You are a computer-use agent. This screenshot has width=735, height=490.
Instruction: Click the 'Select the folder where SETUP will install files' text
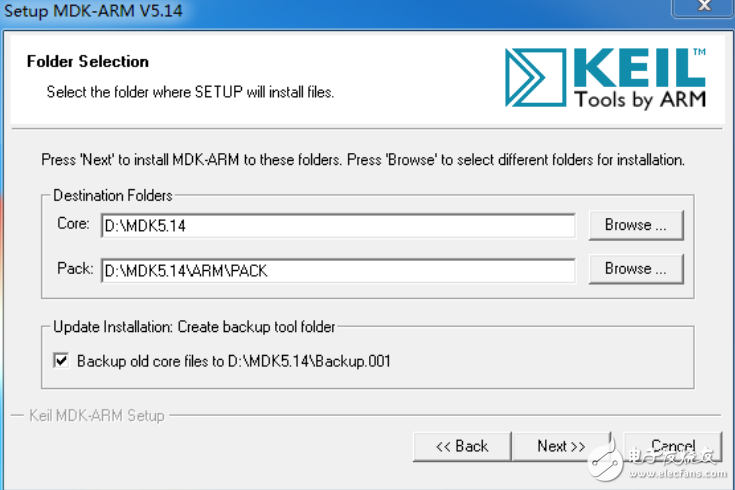click(x=190, y=92)
